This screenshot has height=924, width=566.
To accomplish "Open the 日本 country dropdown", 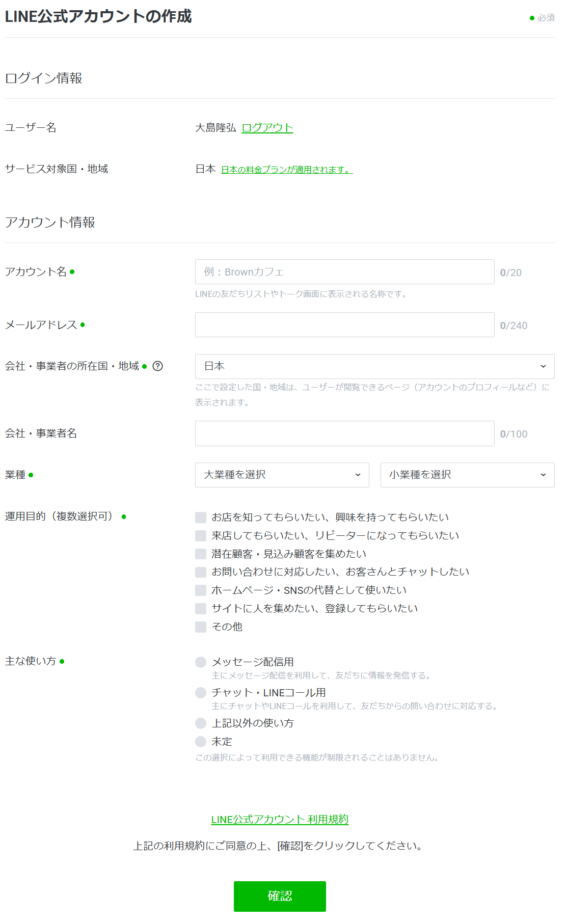I will point(374,367).
